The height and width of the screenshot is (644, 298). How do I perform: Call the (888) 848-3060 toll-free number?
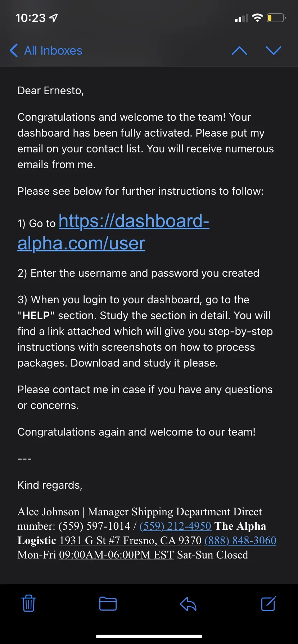(x=240, y=540)
